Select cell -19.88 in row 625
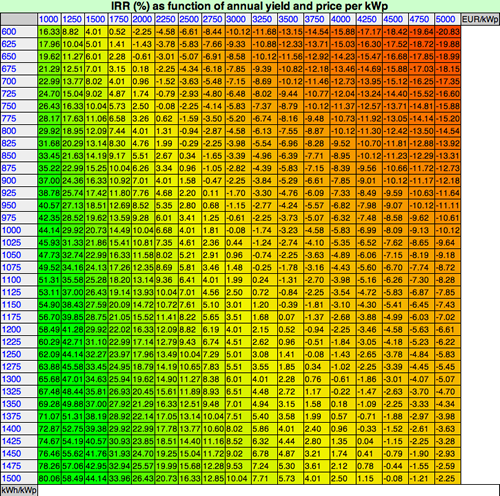The width and height of the screenshot is (500, 496). pyautogui.click(x=447, y=44)
